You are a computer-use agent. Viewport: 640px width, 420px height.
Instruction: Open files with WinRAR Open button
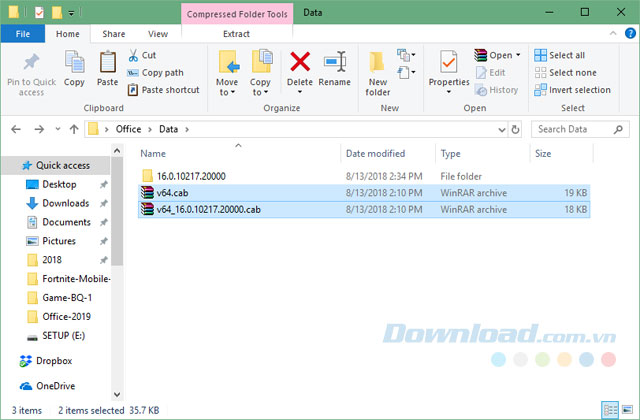click(493, 55)
